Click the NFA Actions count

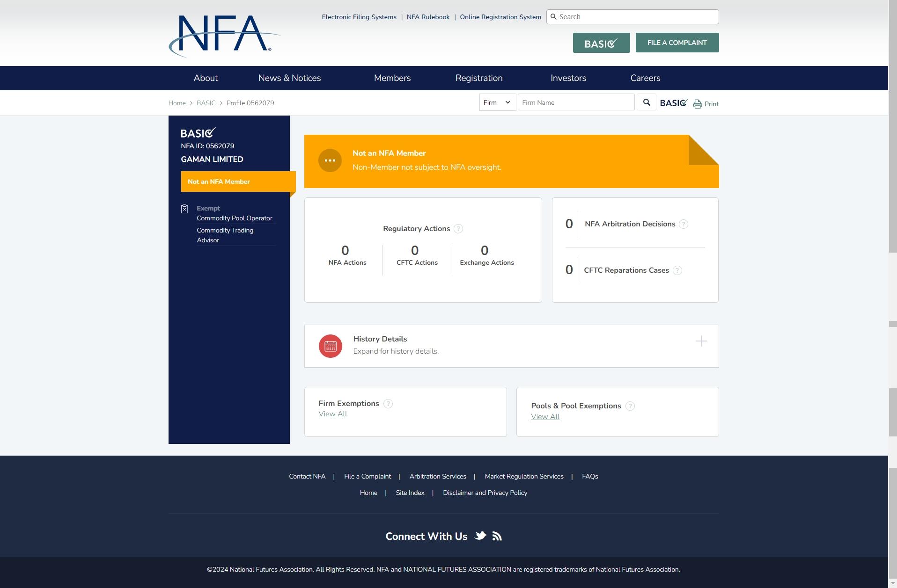[345, 251]
